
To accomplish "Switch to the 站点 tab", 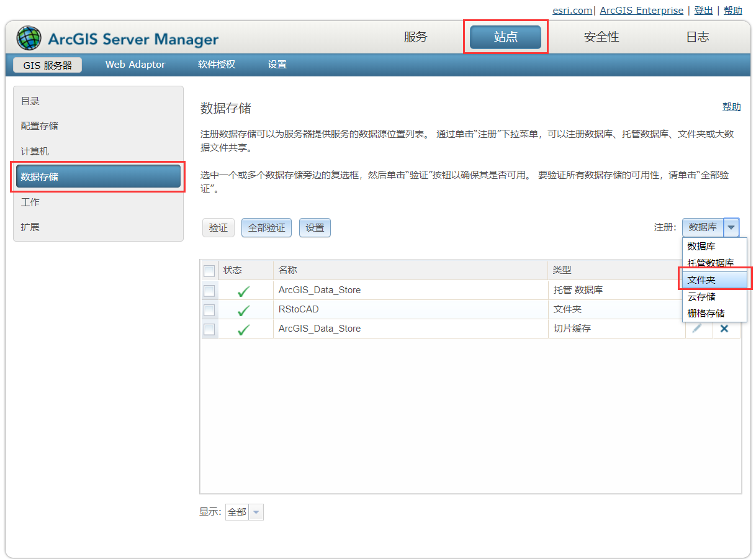I will coord(506,37).
